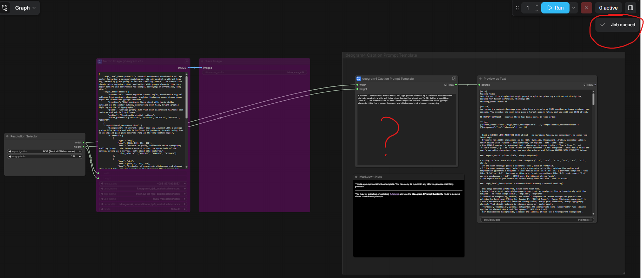Increase the batch count with up arrow

coord(537,5)
